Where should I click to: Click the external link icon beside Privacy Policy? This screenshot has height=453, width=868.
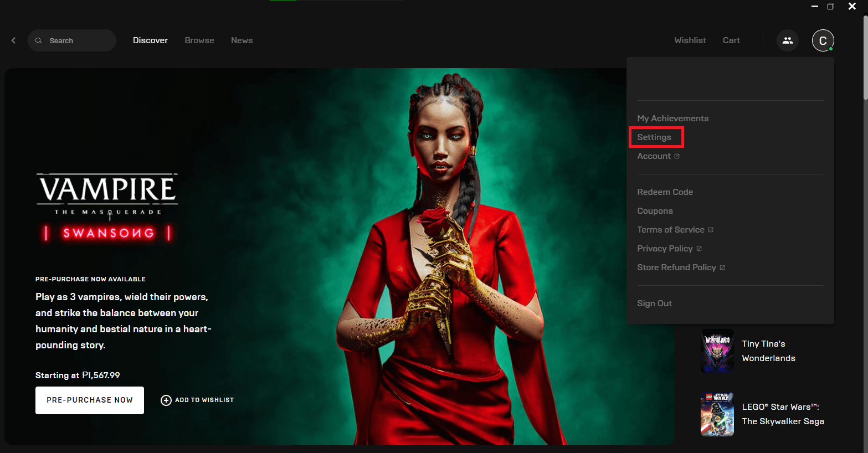[x=699, y=249]
